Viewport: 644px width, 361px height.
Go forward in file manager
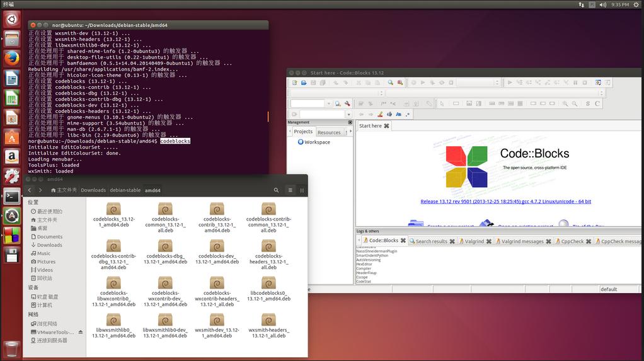click(40, 190)
